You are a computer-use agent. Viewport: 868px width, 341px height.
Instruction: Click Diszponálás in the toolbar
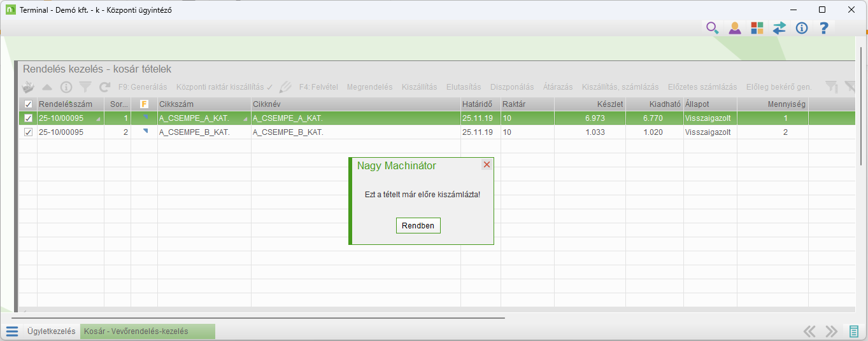click(x=512, y=87)
